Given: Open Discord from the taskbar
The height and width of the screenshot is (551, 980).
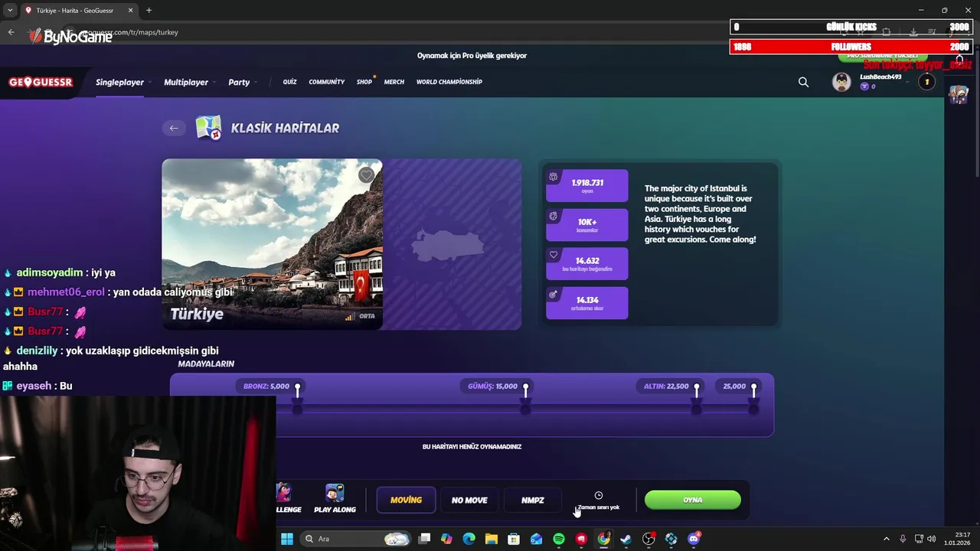Looking at the screenshot, I should [x=694, y=539].
